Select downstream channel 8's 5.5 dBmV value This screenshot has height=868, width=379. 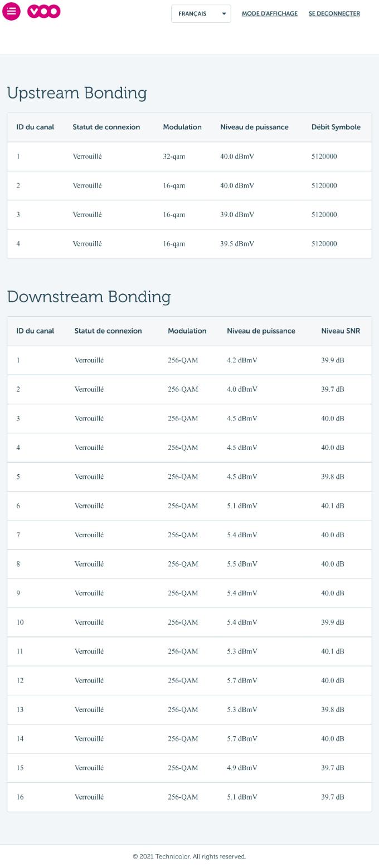[242, 564]
